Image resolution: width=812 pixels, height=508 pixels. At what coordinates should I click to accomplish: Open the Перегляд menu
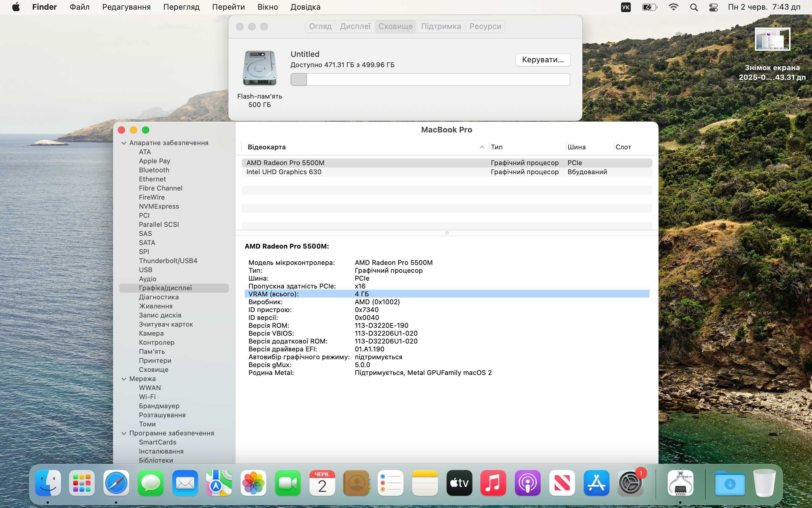(181, 7)
